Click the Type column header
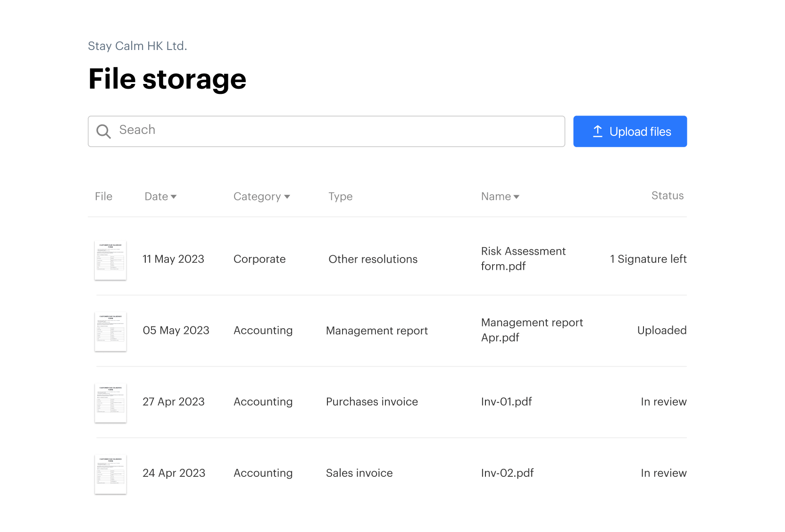 point(340,197)
